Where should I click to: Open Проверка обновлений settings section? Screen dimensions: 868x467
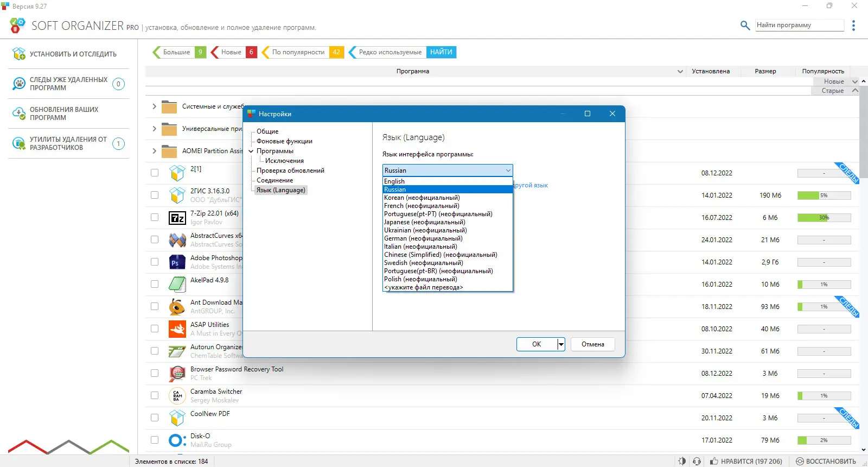click(290, 171)
